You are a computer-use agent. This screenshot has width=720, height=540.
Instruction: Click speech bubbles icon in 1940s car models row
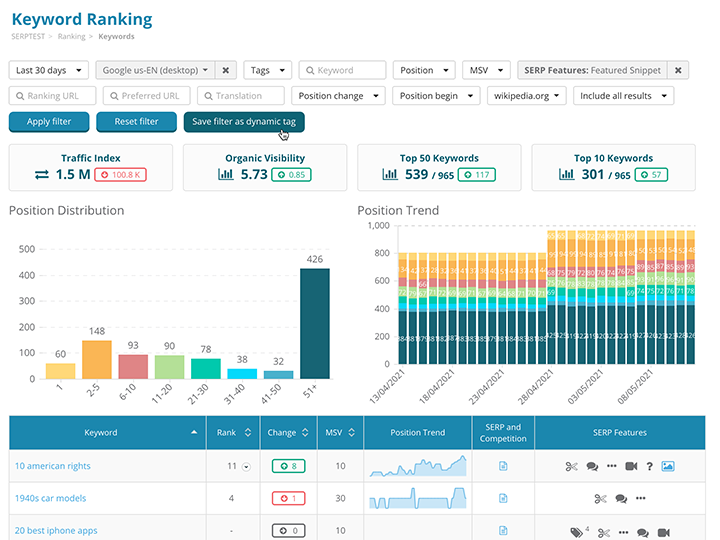[621, 498]
